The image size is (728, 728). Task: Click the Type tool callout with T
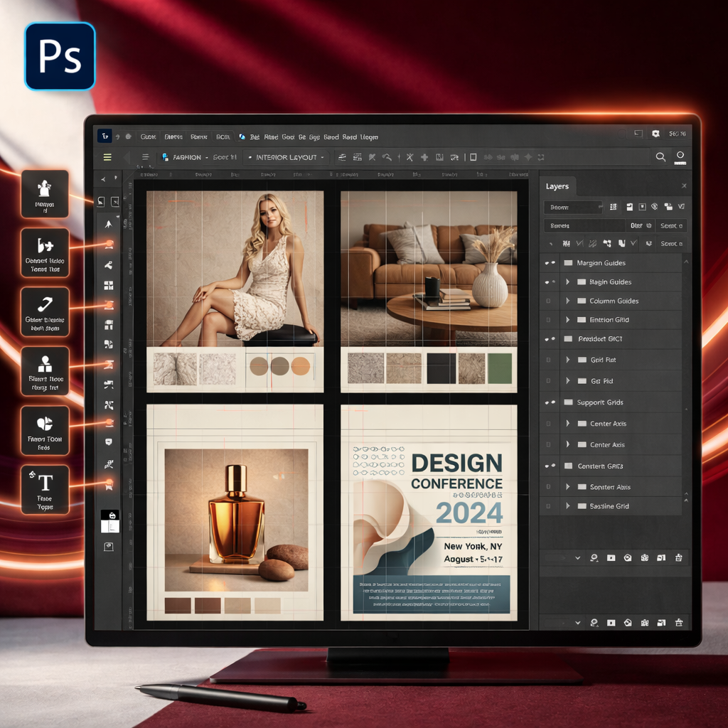point(45,489)
